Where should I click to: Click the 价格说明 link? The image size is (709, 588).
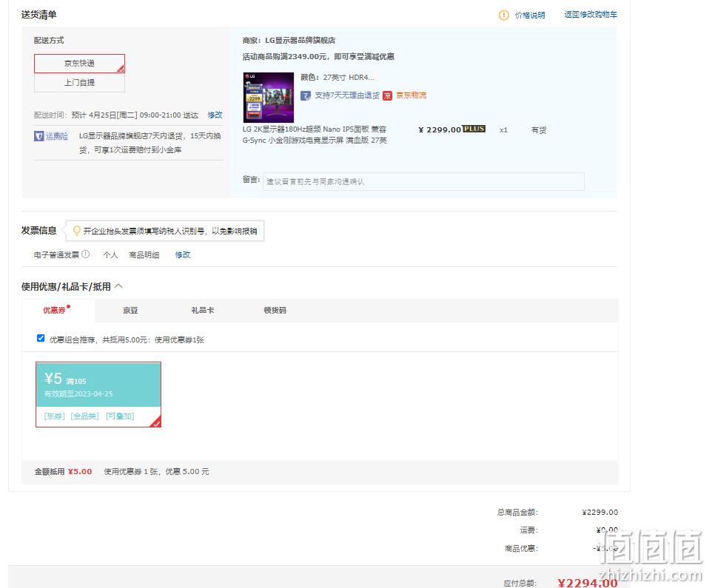(530, 16)
